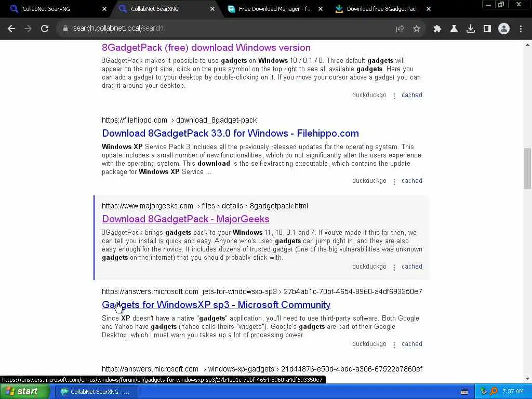Expand options dots on Microsoft Community sp3 result
532x399 pixels.
[x=394, y=345]
